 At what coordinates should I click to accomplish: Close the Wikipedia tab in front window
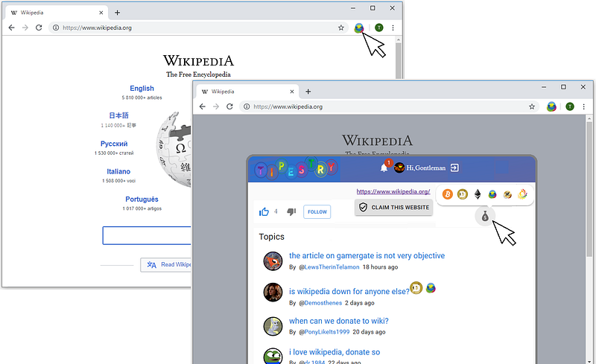(292, 92)
